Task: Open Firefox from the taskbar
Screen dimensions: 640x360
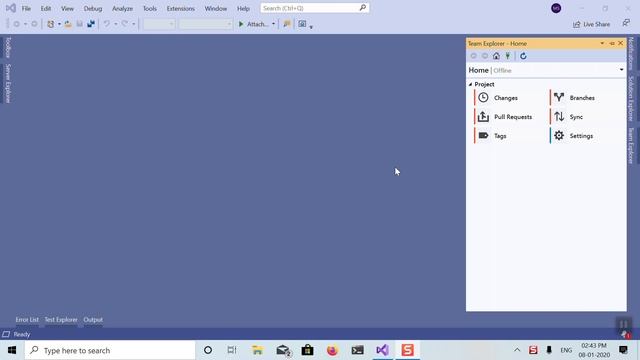Action: point(332,350)
